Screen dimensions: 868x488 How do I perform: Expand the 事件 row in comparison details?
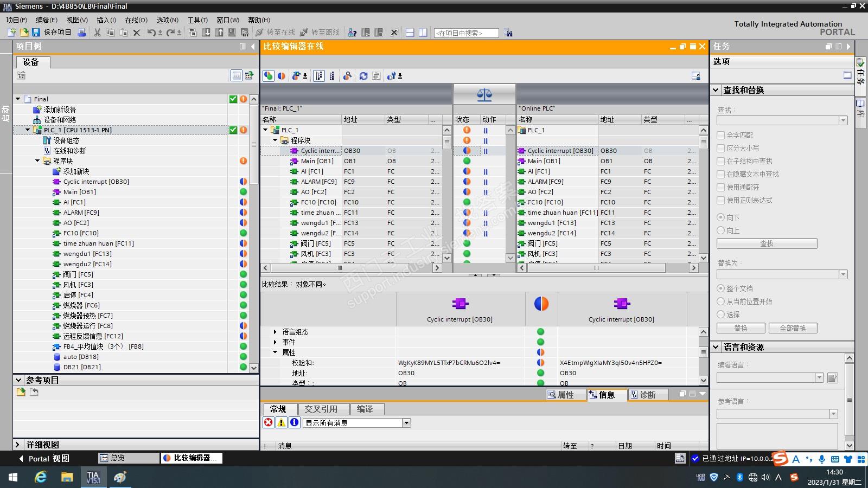pyautogui.click(x=275, y=342)
